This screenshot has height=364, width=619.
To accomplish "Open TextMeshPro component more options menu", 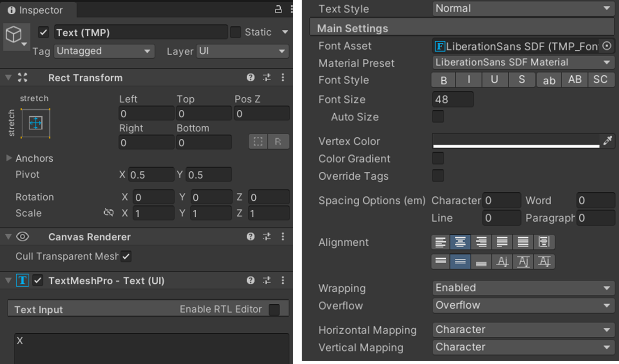I will (x=282, y=281).
